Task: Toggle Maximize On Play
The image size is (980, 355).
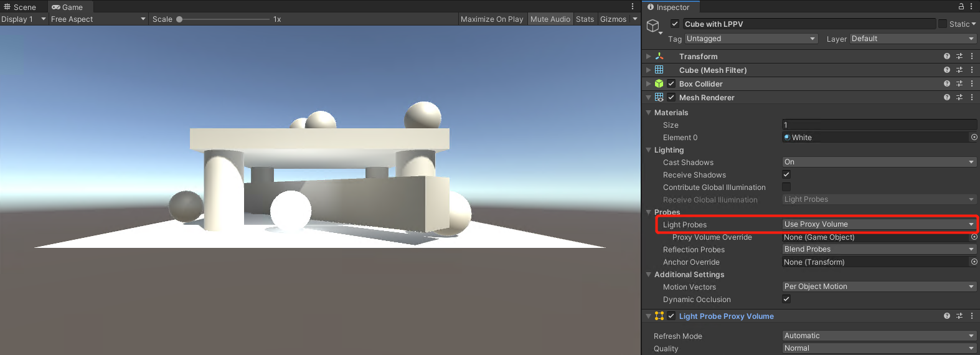Action: [x=492, y=19]
